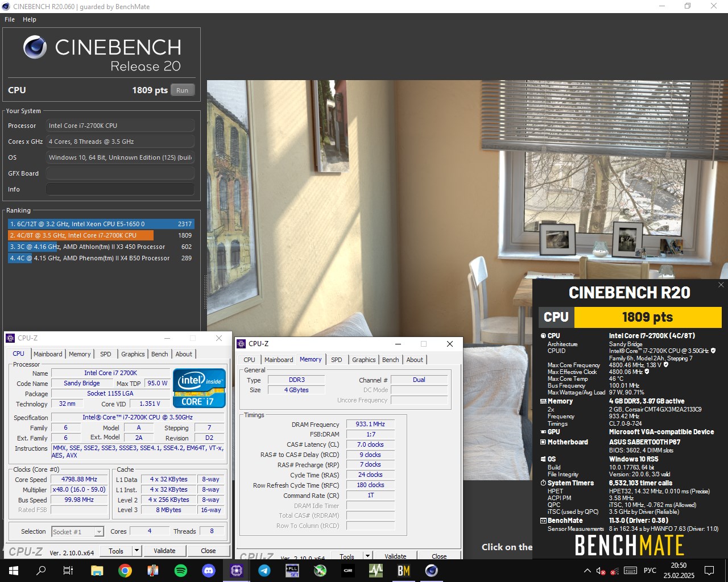728x582 pixels.
Task: Open About tab in CPU-Z Memory window
Action: (415, 360)
